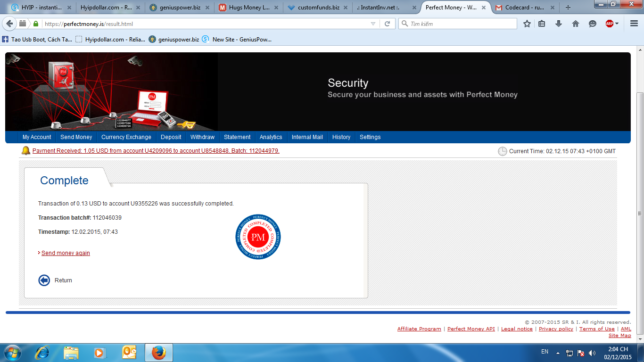The height and width of the screenshot is (362, 644).
Task: Open the AML footer link
Action: 626,329
